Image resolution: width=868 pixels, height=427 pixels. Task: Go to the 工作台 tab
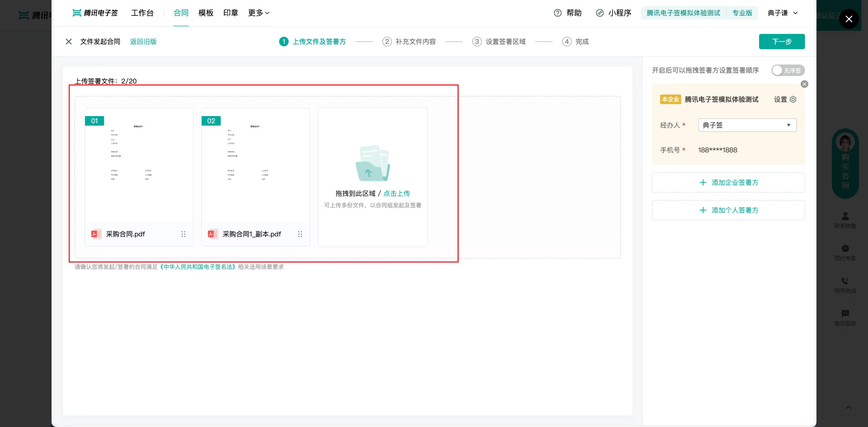click(x=142, y=13)
